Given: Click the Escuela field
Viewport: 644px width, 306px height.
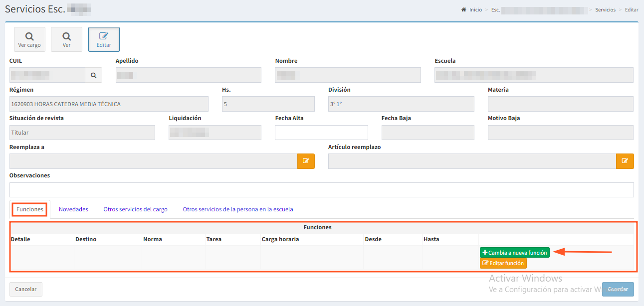Looking at the screenshot, I should click(534, 75).
